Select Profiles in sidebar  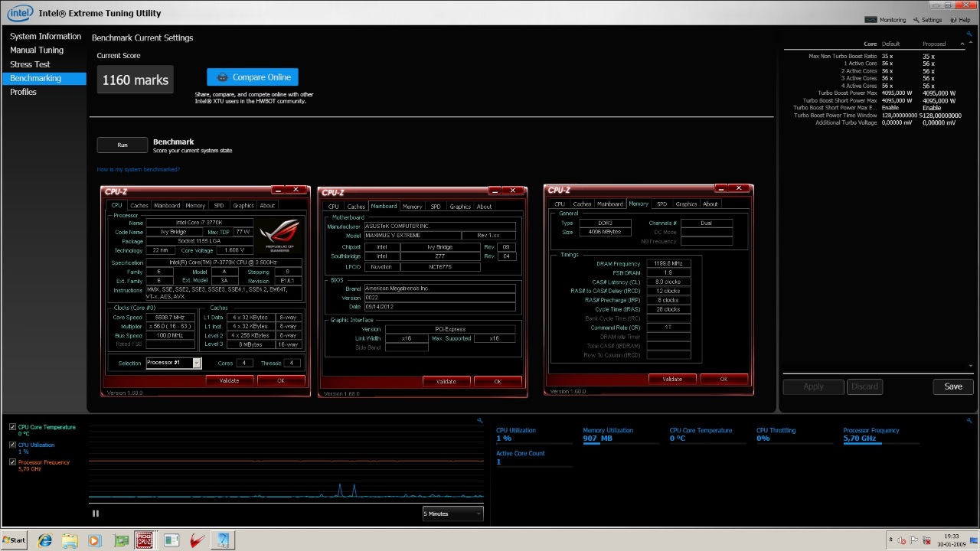tap(23, 92)
